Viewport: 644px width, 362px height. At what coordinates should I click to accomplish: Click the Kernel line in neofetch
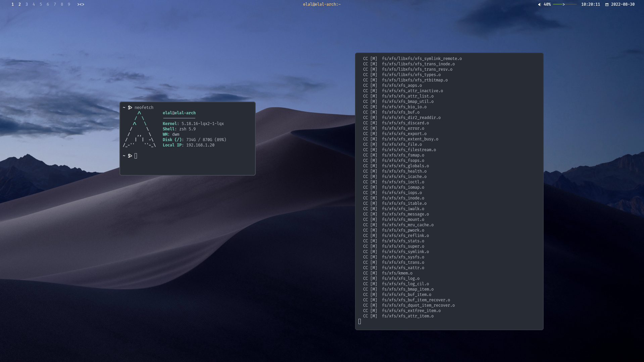(x=193, y=124)
